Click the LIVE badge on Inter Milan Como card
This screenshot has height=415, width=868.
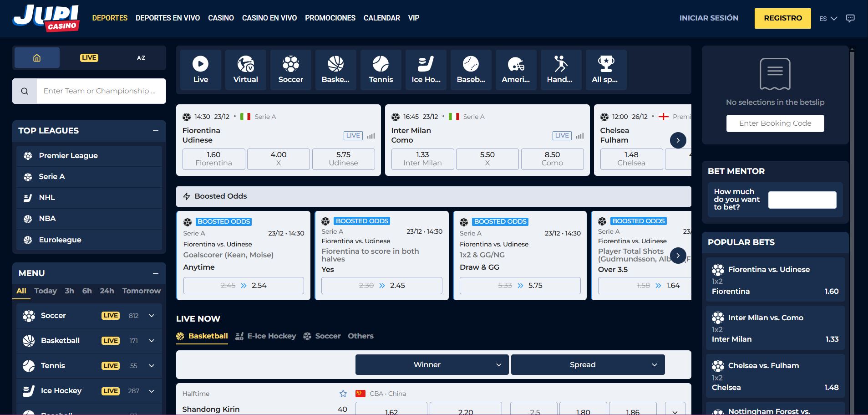[x=562, y=135]
